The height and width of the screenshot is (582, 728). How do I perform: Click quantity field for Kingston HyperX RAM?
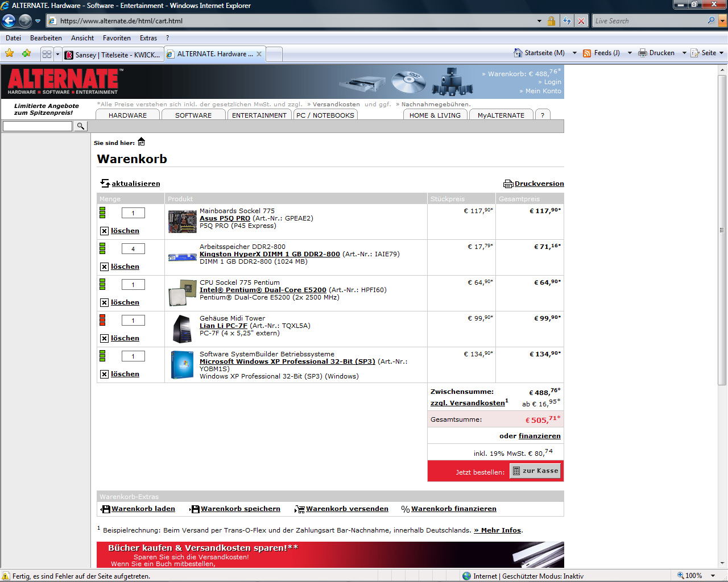[133, 249]
